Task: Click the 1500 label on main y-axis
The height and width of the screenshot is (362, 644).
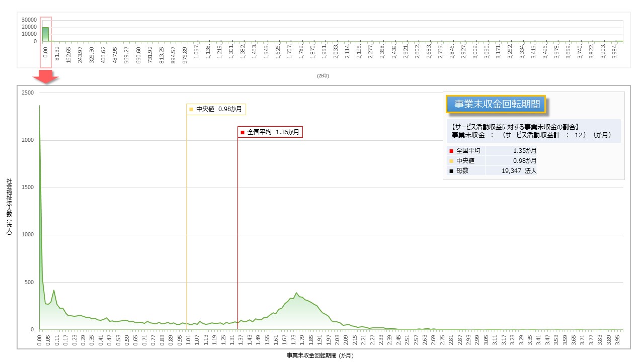Action: 28,188
